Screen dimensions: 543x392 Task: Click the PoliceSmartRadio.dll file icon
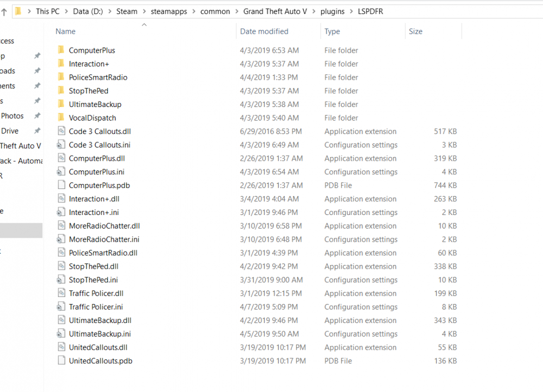(x=61, y=253)
